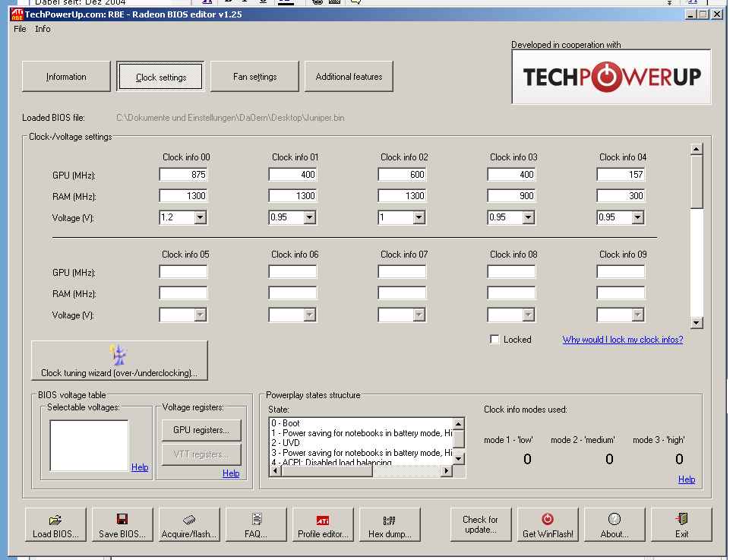Image resolution: width=733 pixels, height=560 pixels.
Task: Open Clock info 03 voltage dropdown
Action: pos(528,217)
